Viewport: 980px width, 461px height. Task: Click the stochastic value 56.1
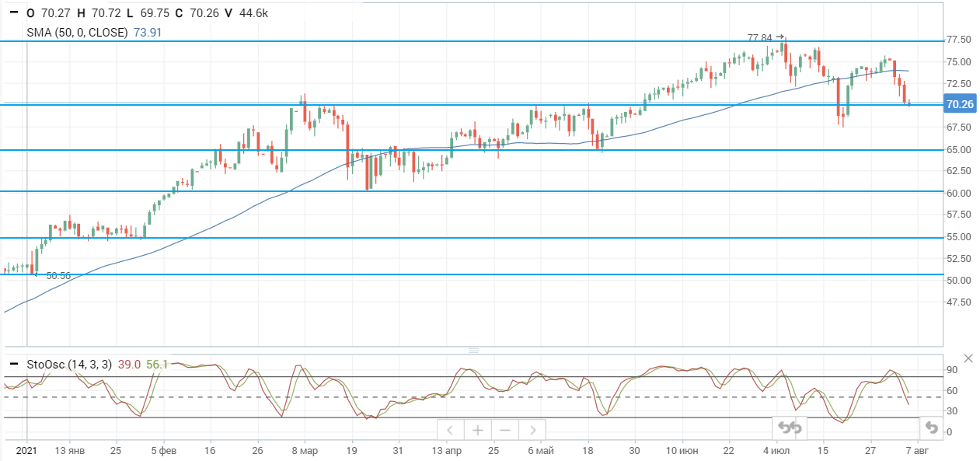click(x=157, y=364)
